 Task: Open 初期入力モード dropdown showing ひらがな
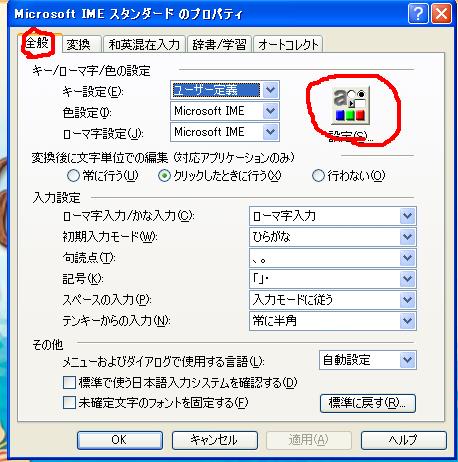click(x=333, y=237)
